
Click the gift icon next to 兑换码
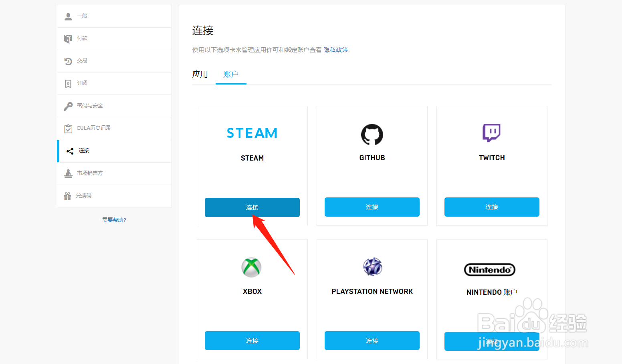68,195
